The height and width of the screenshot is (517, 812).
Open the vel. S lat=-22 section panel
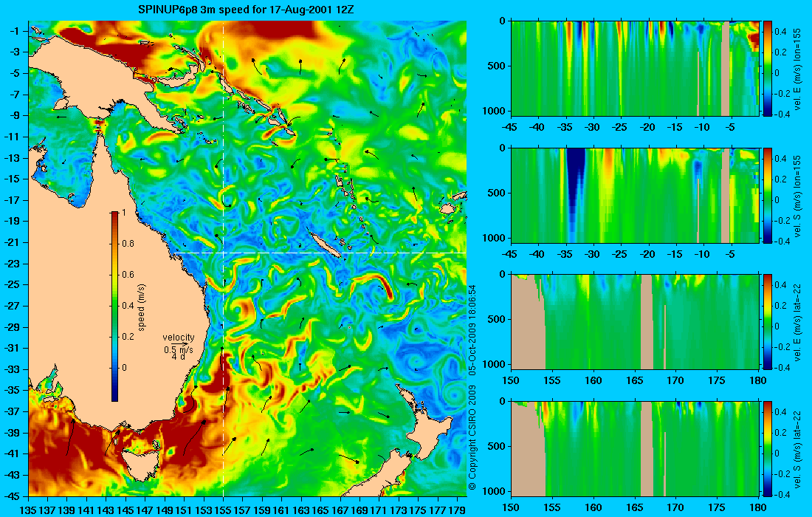[x=635, y=448]
